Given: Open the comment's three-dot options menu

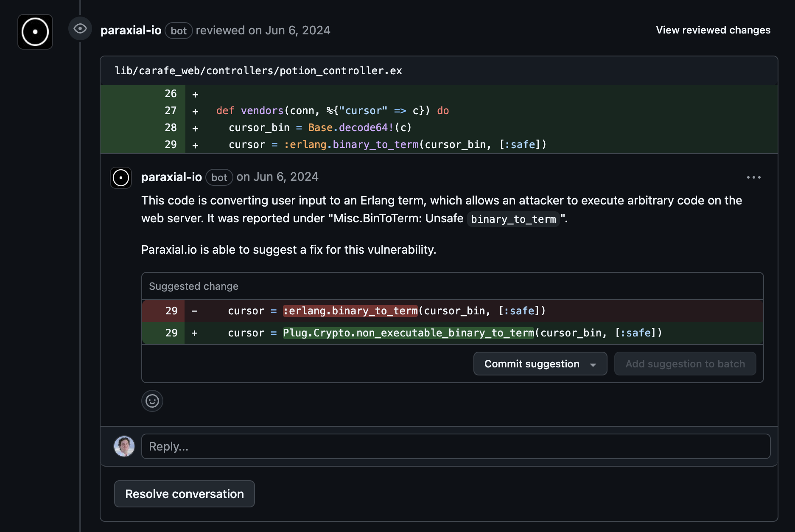Looking at the screenshot, I should point(754,177).
